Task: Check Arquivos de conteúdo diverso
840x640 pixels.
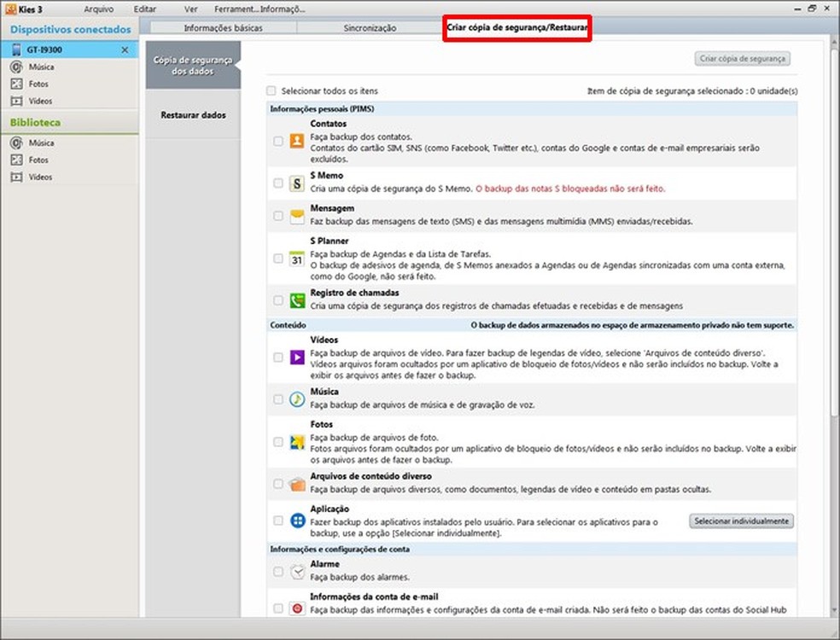Action: tap(277, 483)
